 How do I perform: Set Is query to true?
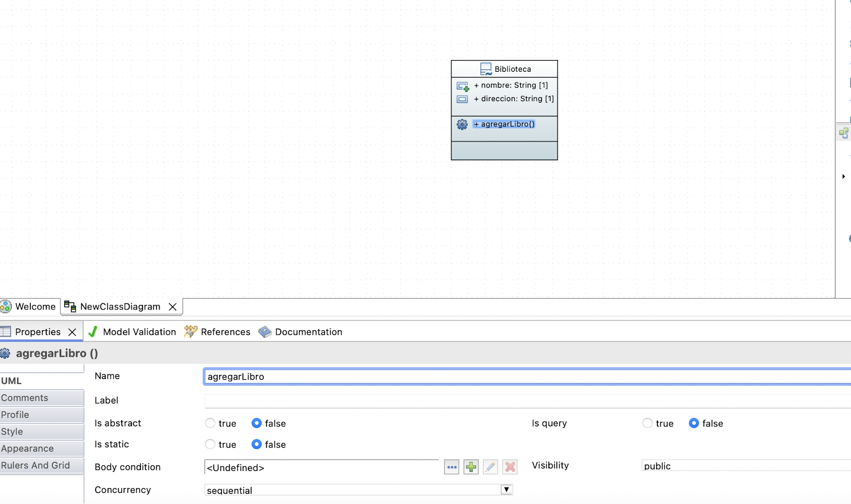(647, 423)
